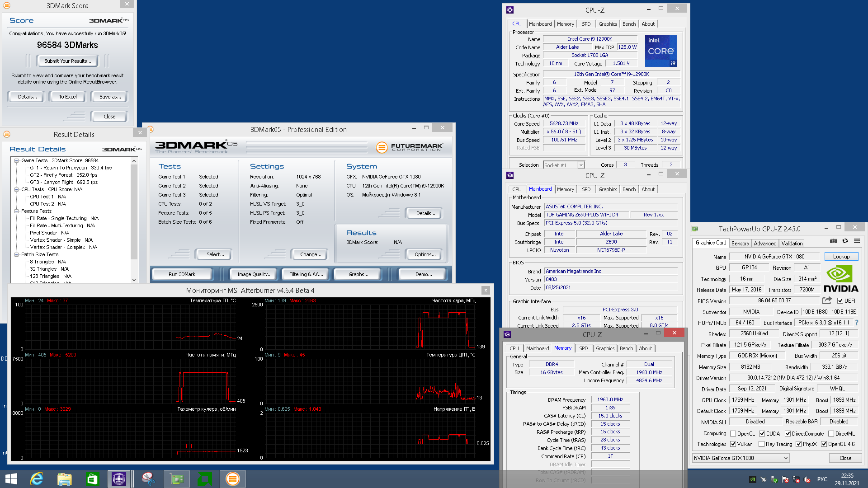Open Windows Store from taskbar
Image resolution: width=868 pixels, height=488 pixels.
93,479
